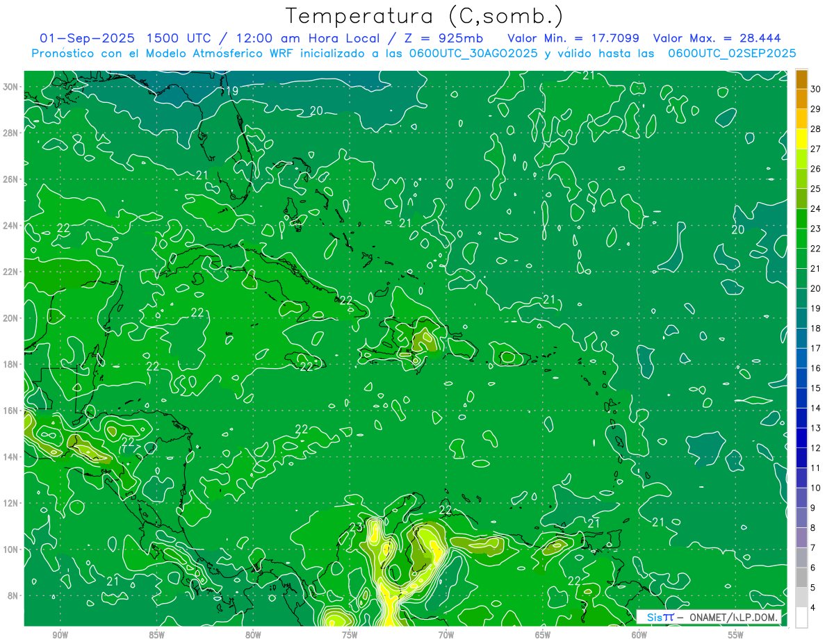This screenshot has height=644, width=834.
Task: Click the color scale swatch between 22 and 23
Action: 801,238
